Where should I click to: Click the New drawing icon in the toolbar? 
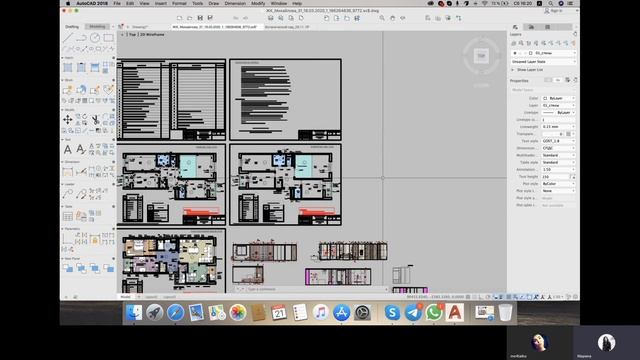[x=179, y=18]
